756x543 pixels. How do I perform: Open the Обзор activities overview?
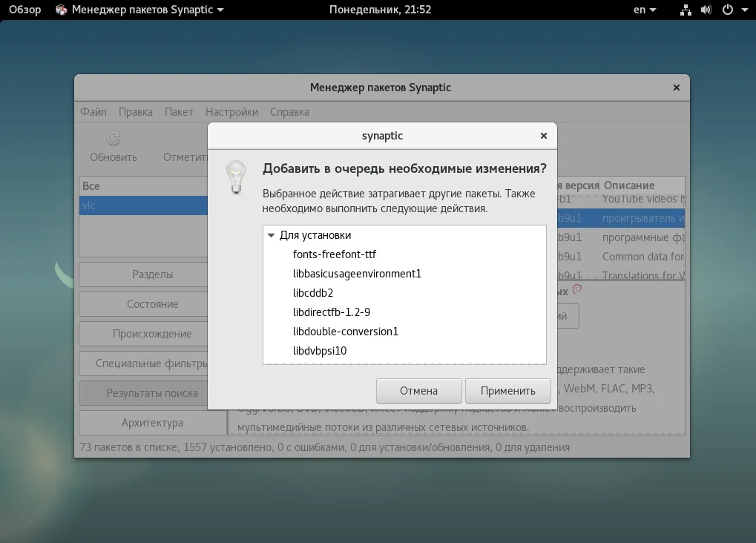[24, 10]
